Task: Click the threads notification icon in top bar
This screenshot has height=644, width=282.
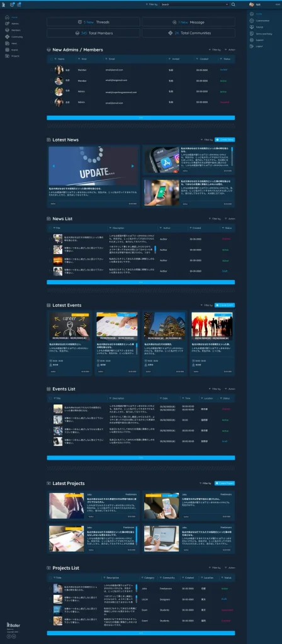Action: [x=13, y=4]
